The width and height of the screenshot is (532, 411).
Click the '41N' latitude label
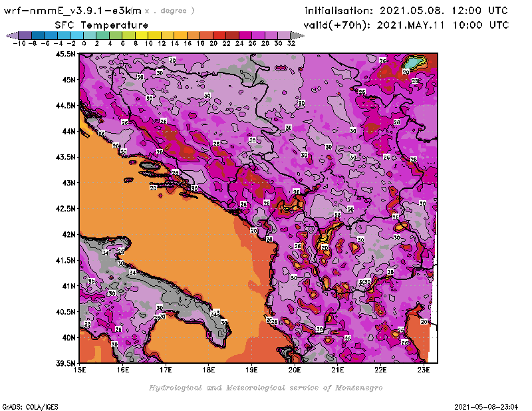pyautogui.click(x=69, y=286)
